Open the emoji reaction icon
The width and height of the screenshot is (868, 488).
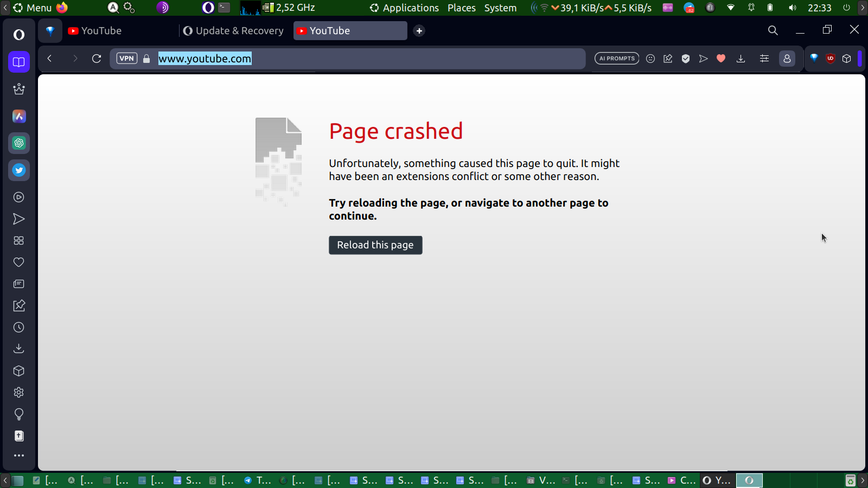pos(650,59)
